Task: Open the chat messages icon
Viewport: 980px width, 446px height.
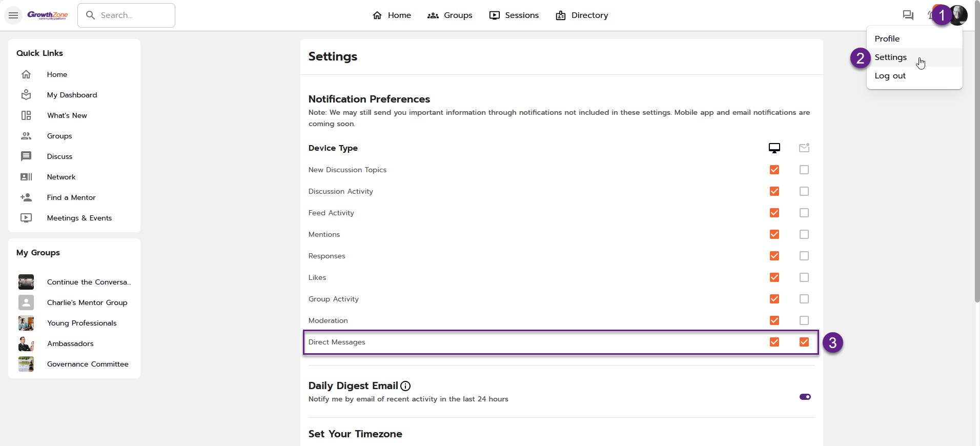Action: point(908,15)
